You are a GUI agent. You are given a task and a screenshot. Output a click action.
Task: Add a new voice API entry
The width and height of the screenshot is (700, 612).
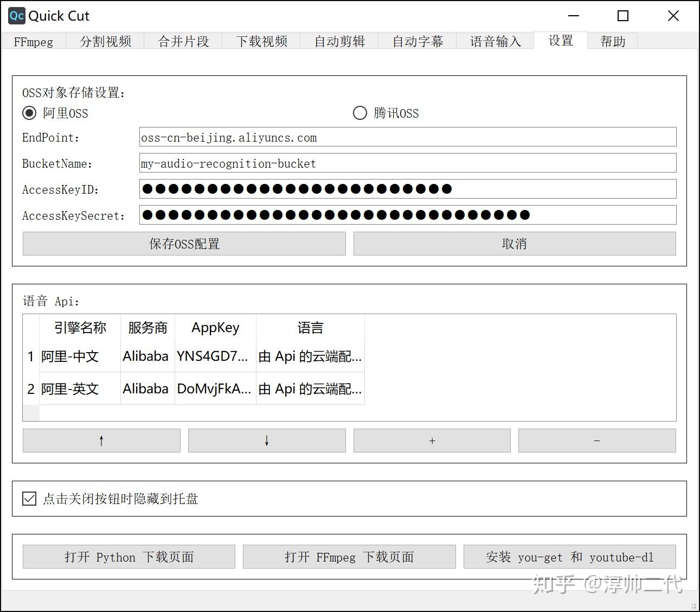click(432, 441)
